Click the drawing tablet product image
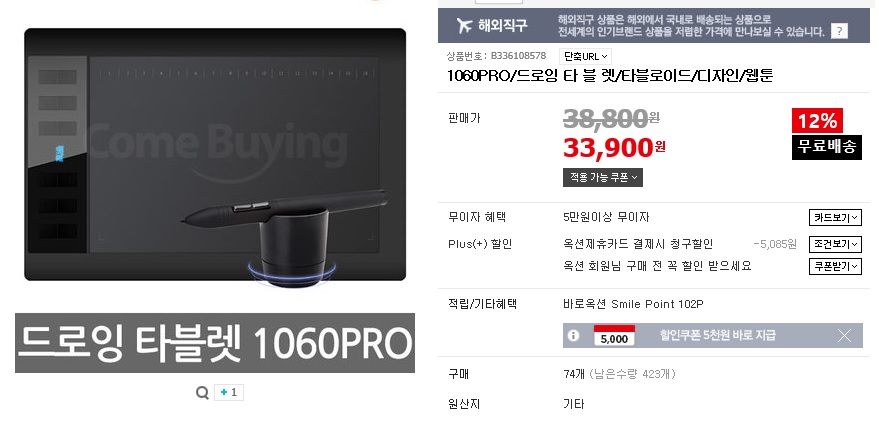The width and height of the screenshot is (879, 422). pos(215,156)
